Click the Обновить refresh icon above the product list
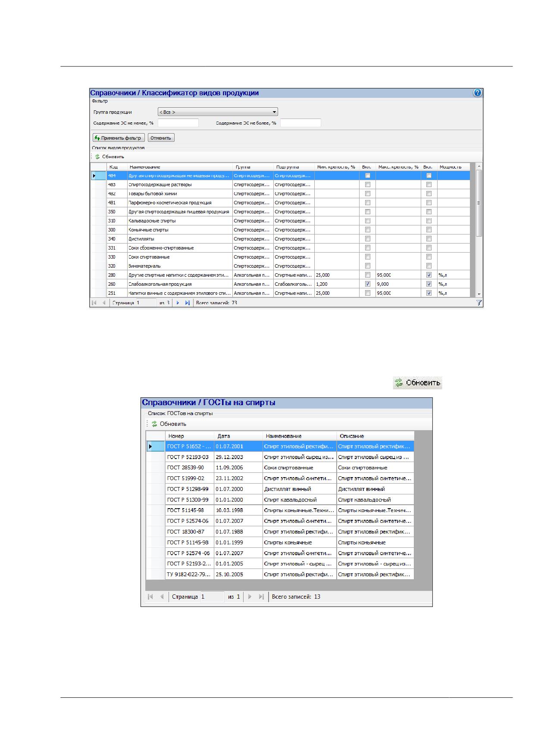 [x=97, y=156]
